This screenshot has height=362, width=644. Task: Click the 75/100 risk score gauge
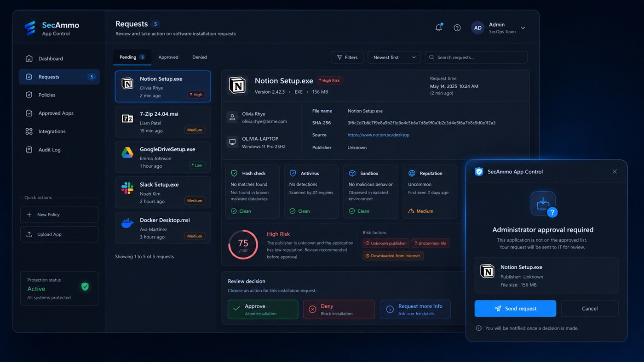point(243,244)
